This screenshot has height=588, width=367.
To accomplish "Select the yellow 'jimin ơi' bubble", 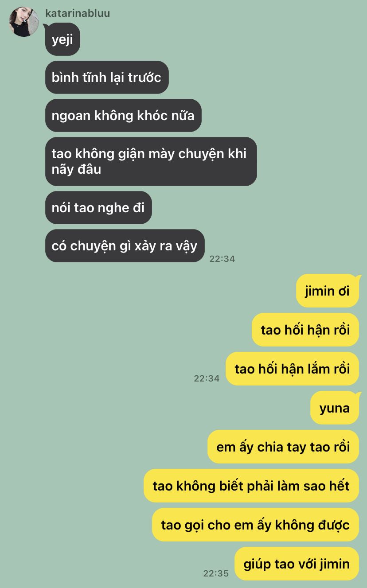I will pyautogui.click(x=328, y=291).
